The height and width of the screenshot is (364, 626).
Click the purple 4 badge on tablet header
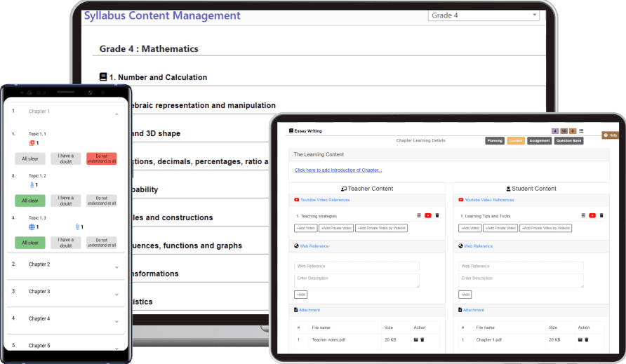point(555,131)
